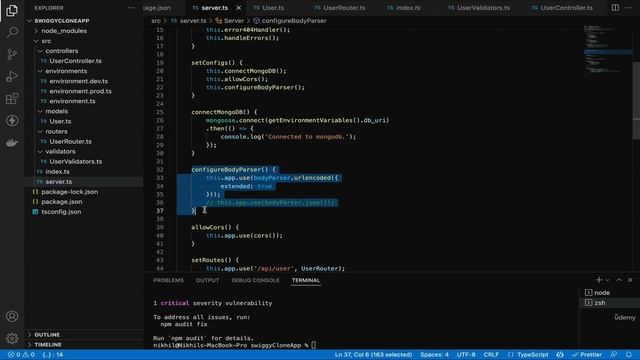640x360 pixels.
Task: Open the Accounts icon
Action: 12,316
